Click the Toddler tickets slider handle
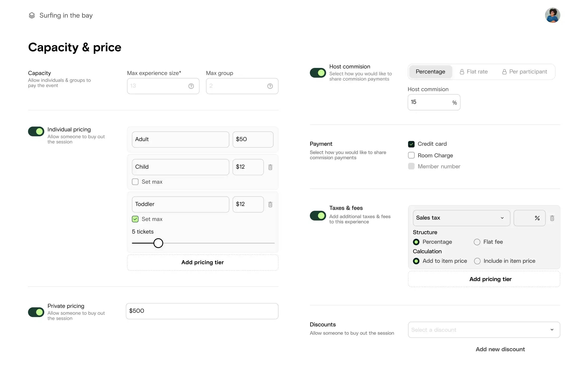The width and height of the screenshot is (585, 392). point(158,243)
